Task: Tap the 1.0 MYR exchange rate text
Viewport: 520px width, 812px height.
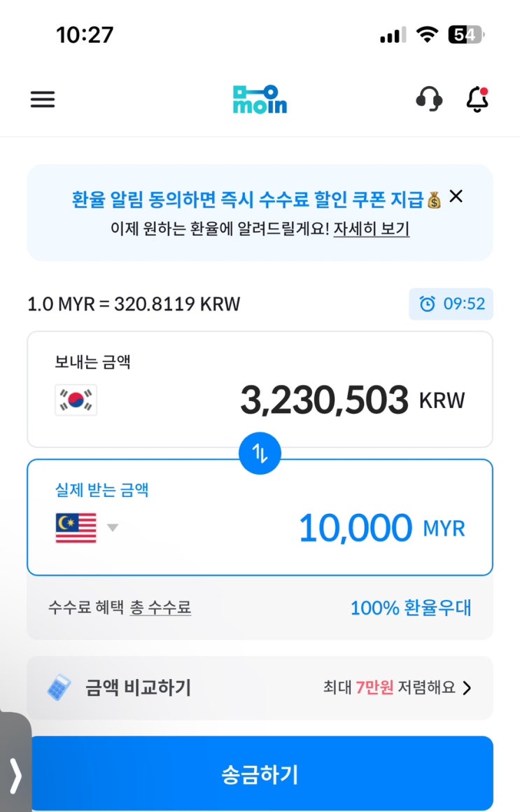Action: coord(134,304)
